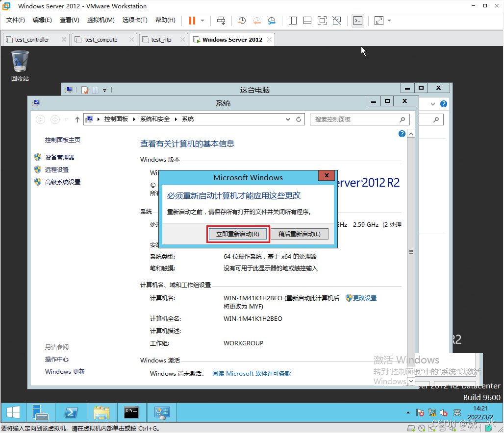The image size is (504, 433).
Task: Click the Action Center flag tray icon
Action: point(420,412)
